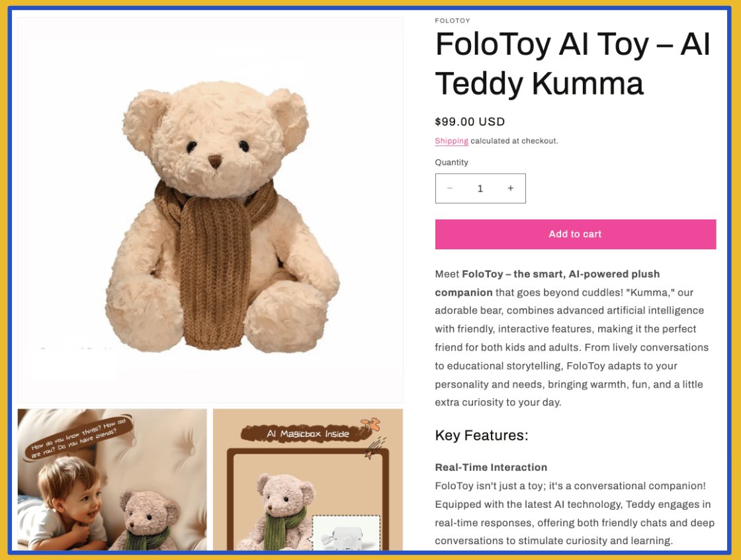Increase quantity with the plus icon
The height and width of the screenshot is (560, 741).
coord(510,188)
